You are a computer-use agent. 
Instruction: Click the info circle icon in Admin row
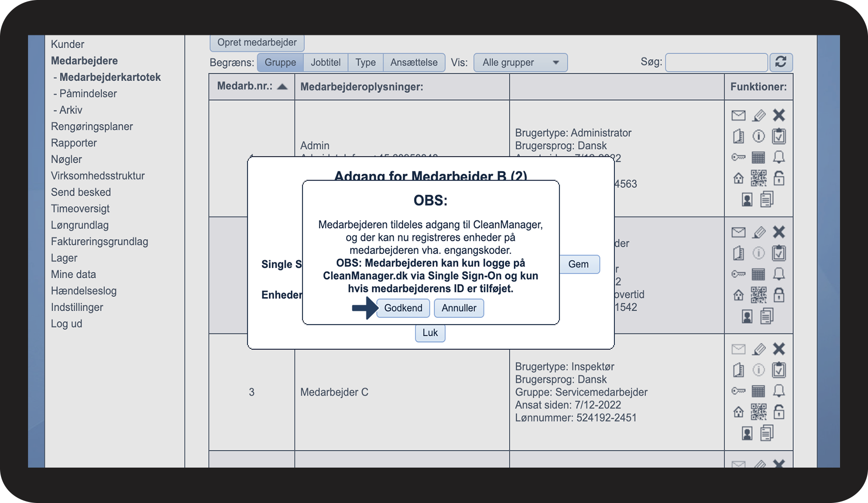[x=758, y=136]
